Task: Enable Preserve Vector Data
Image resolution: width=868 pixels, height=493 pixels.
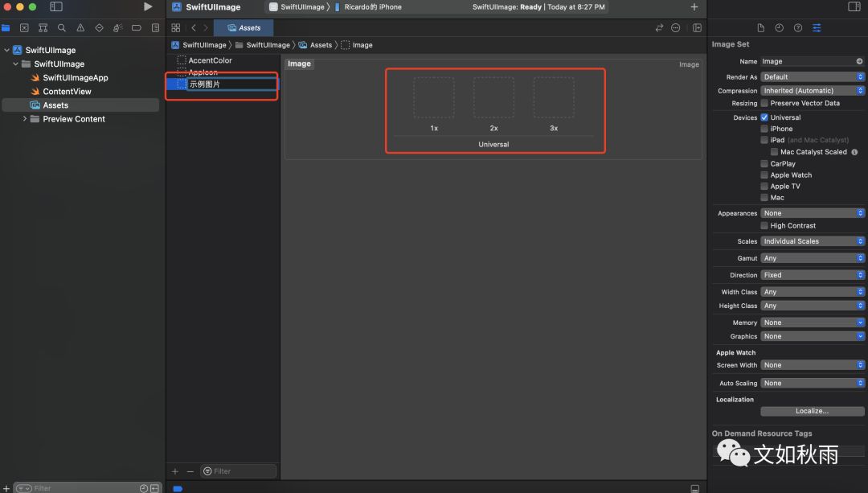Action: (764, 103)
